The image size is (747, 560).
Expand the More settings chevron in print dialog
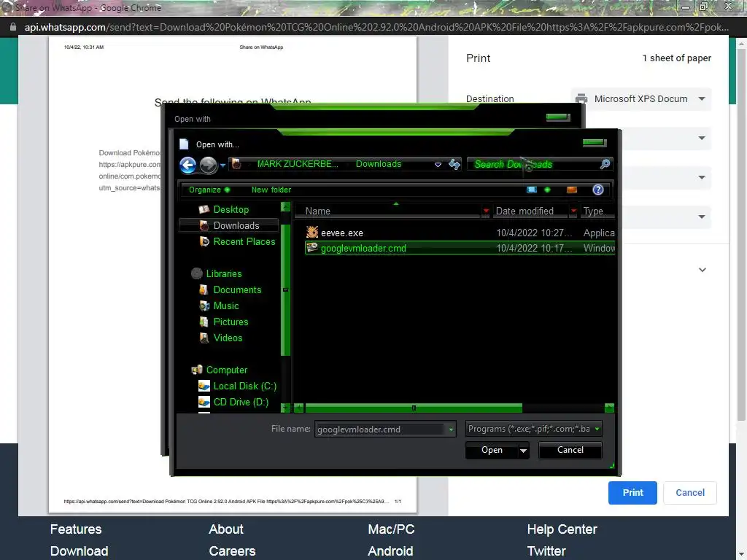click(x=703, y=270)
